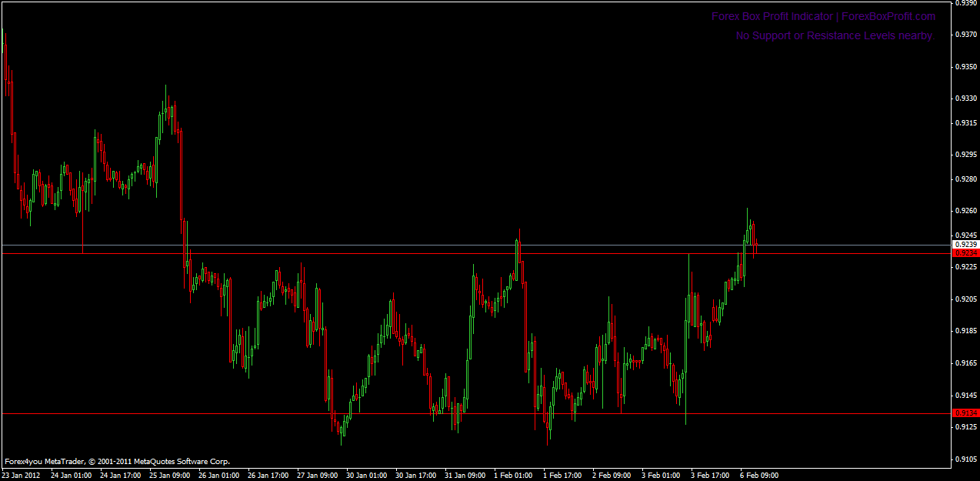
Task: Click the '1 Feb 01:00' time axis label
Action: pos(512,475)
